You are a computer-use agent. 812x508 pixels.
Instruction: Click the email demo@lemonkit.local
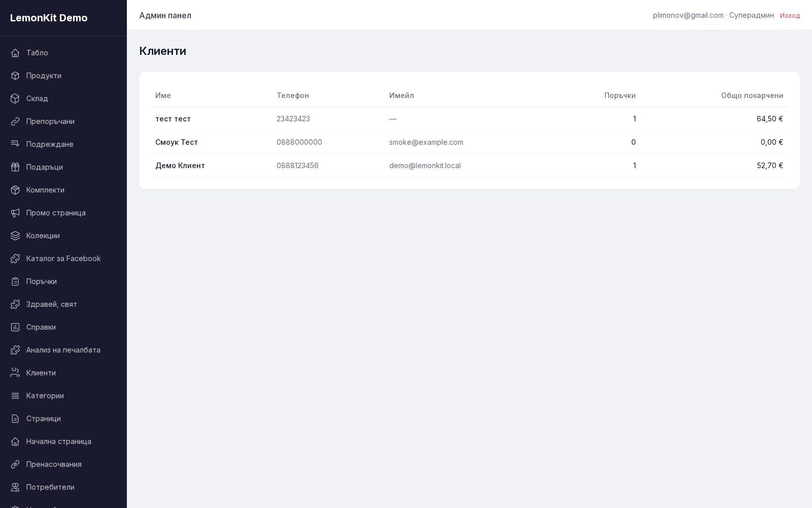(x=425, y=166)
